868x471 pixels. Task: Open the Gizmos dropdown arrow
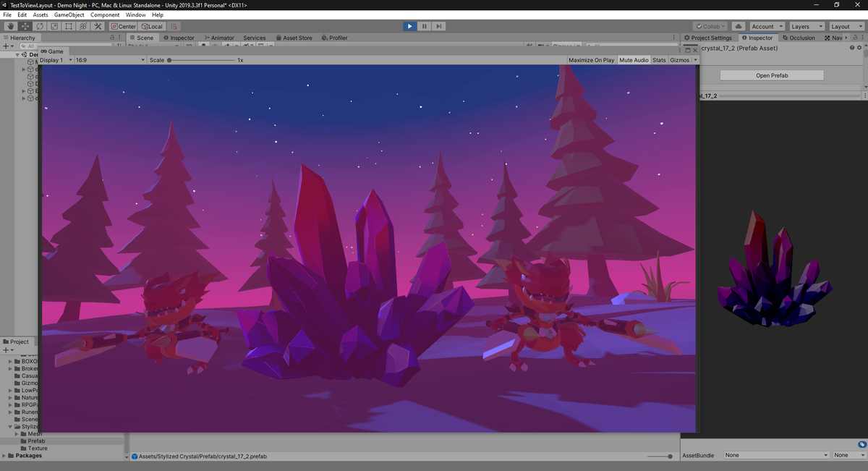pos(695,60)
